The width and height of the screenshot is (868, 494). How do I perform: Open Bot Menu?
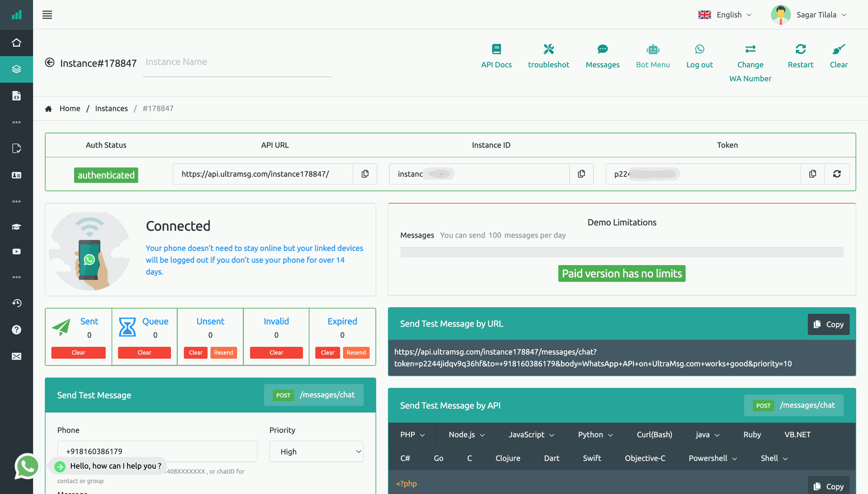(653, 56)
